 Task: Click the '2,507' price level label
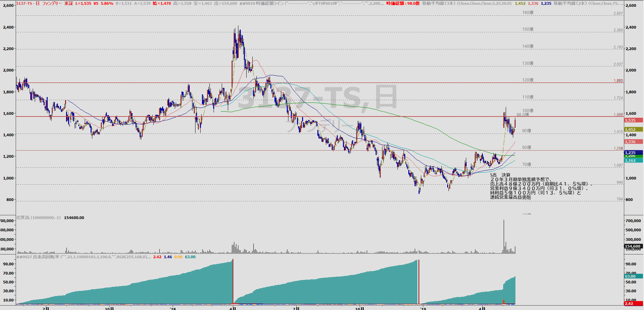(618, 14)
